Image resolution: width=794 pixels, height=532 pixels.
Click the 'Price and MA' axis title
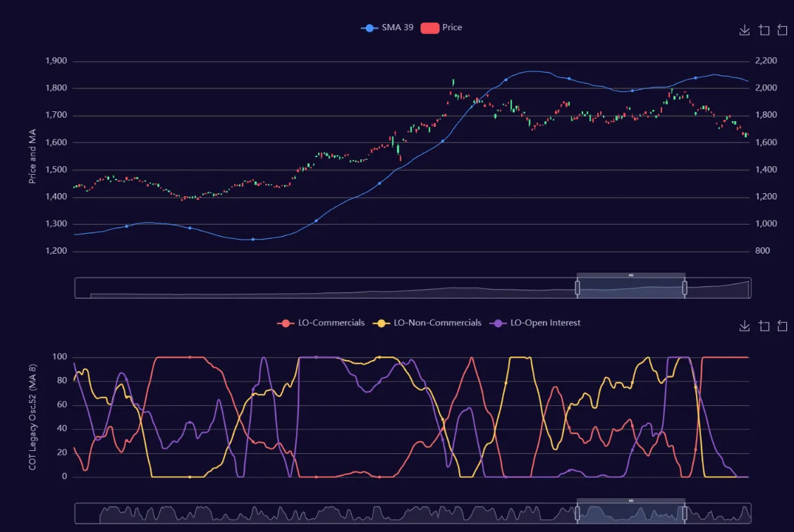(32, 156)
